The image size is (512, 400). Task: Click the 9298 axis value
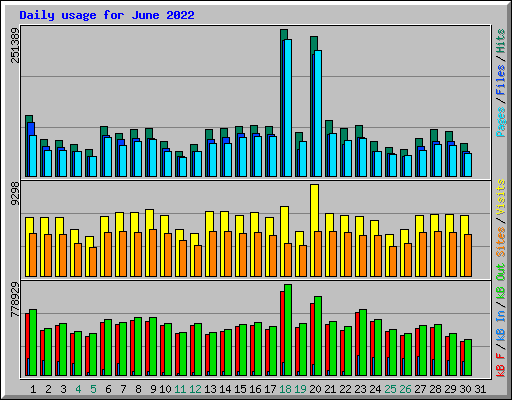tap(15, 194)
